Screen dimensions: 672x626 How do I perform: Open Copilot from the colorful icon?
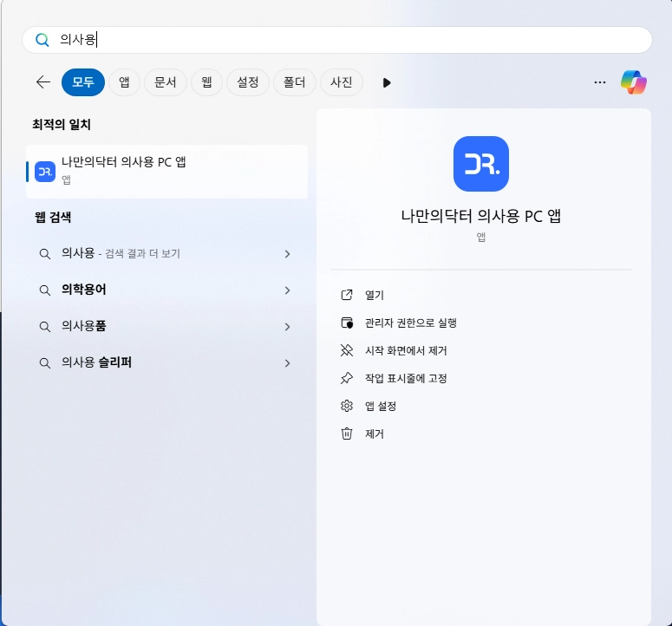pos(634,82)
